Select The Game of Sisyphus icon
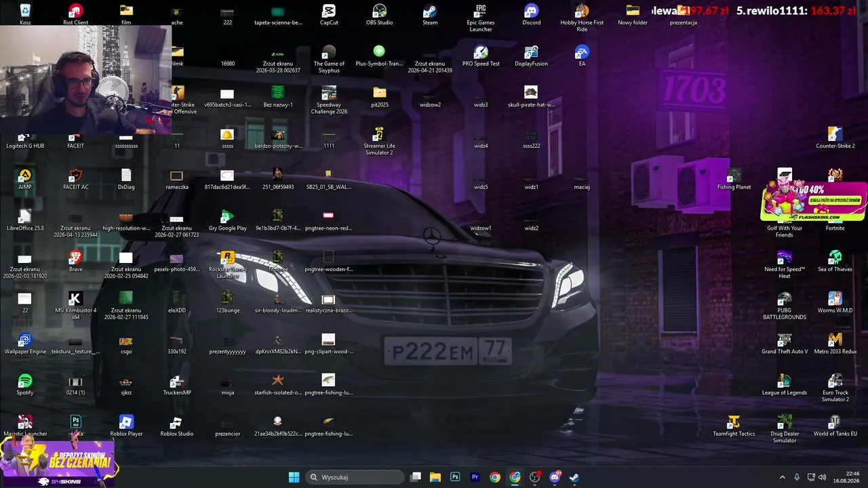 coord(329,60)
